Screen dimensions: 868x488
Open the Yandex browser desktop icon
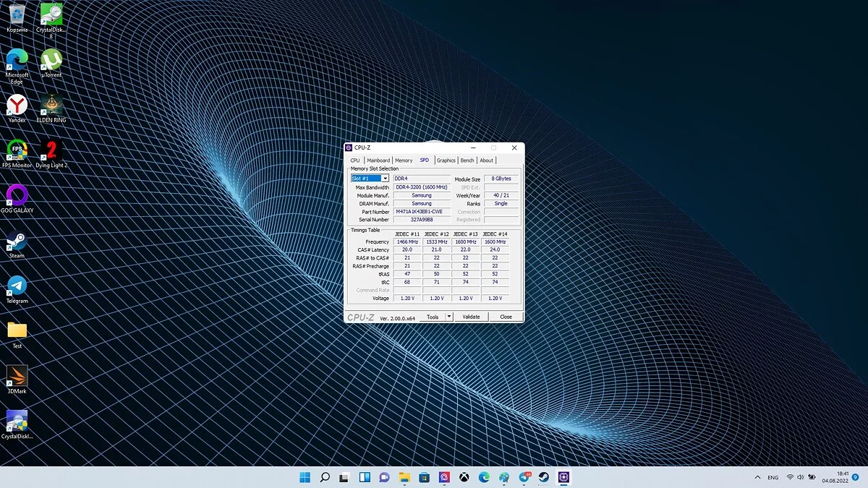(x=17, y=106)
